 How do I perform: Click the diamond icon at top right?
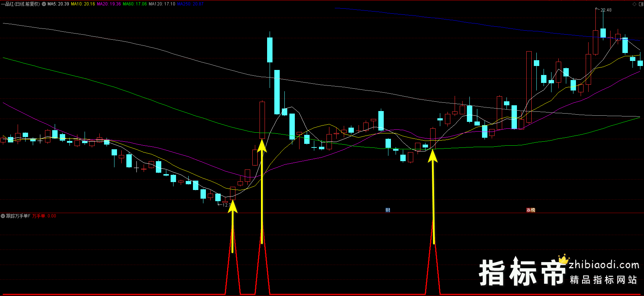click(x=634, y=4)
